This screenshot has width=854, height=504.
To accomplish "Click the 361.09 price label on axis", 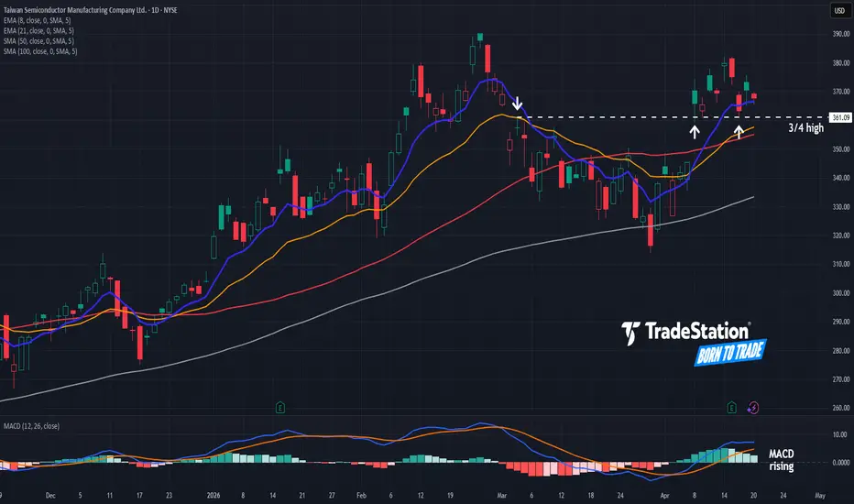I will pyautogui.click(x=840, y=117).
